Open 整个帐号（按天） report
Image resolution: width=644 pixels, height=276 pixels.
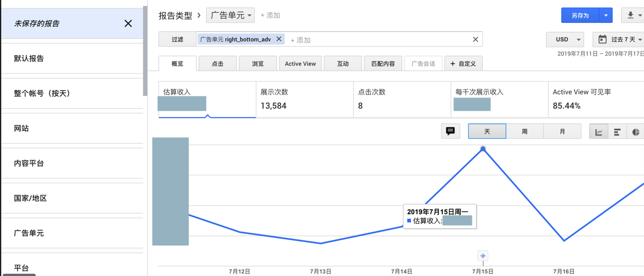(x=72, y=93)
